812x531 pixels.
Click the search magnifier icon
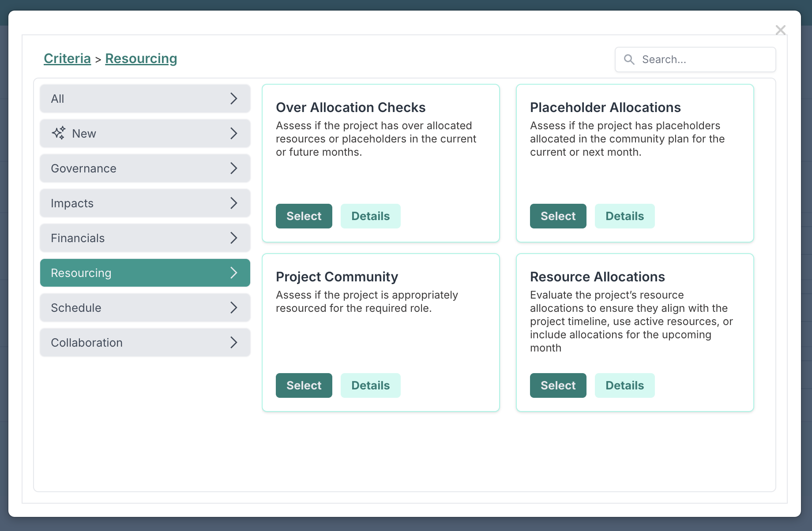(x=629, y=60)
